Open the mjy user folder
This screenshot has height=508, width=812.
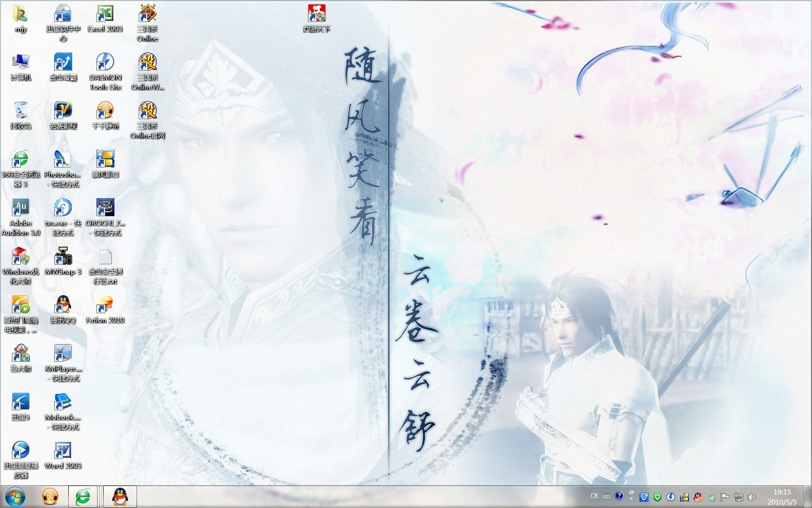(x=20, y=19)
